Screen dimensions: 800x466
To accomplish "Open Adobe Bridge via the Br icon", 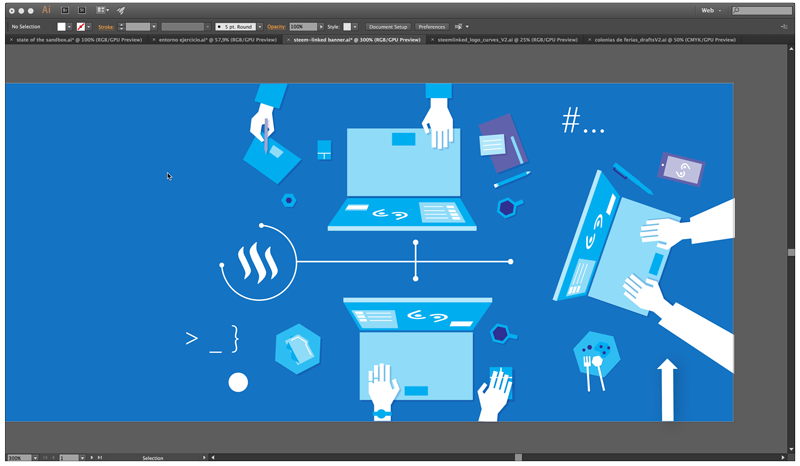I will pos(65,10).
